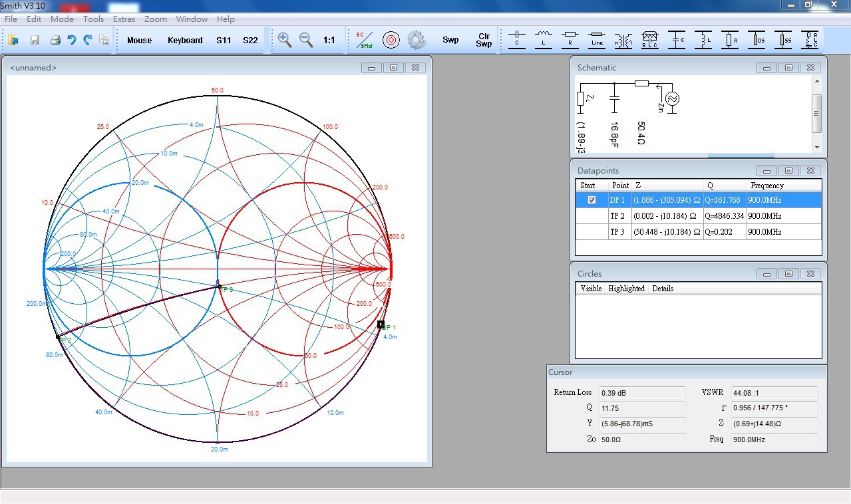The width and height of the screenshot is (851, 504).
Task: Insert a series inductor element
Action: (x=544, y=40)
